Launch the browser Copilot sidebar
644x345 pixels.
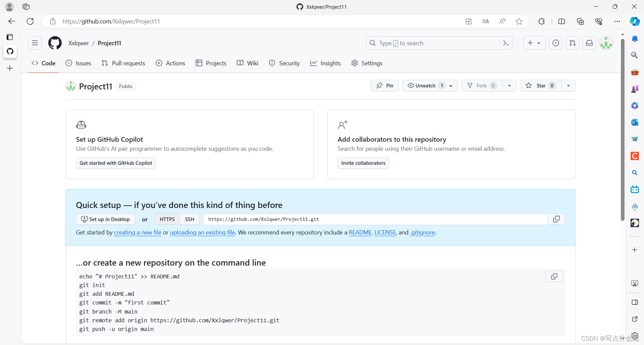coord(635,21)
